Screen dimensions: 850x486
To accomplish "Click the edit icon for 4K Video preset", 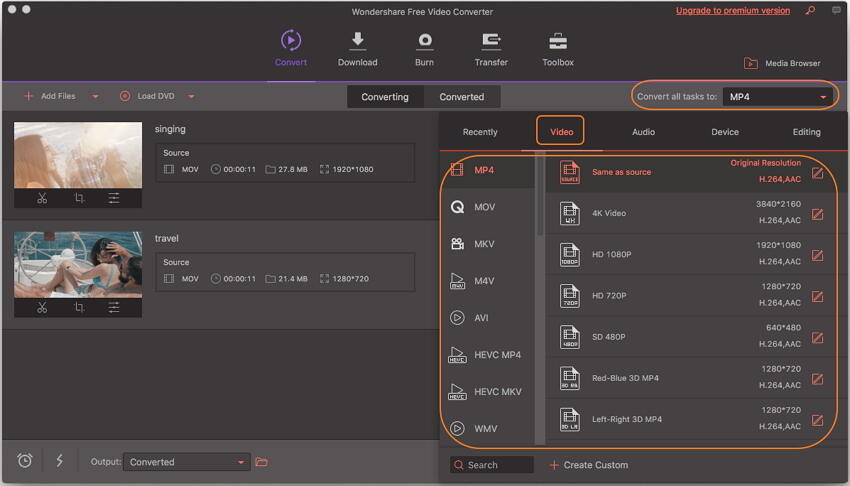I will click(x=818, y=213).
